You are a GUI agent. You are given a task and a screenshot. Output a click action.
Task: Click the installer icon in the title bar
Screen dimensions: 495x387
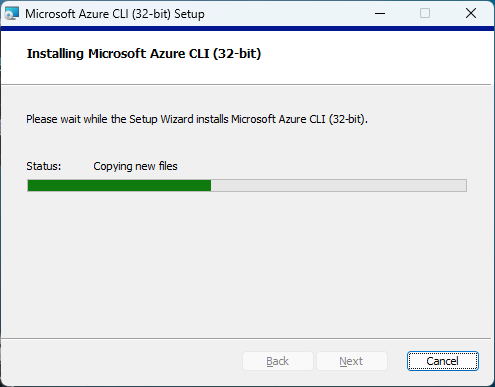12,14
